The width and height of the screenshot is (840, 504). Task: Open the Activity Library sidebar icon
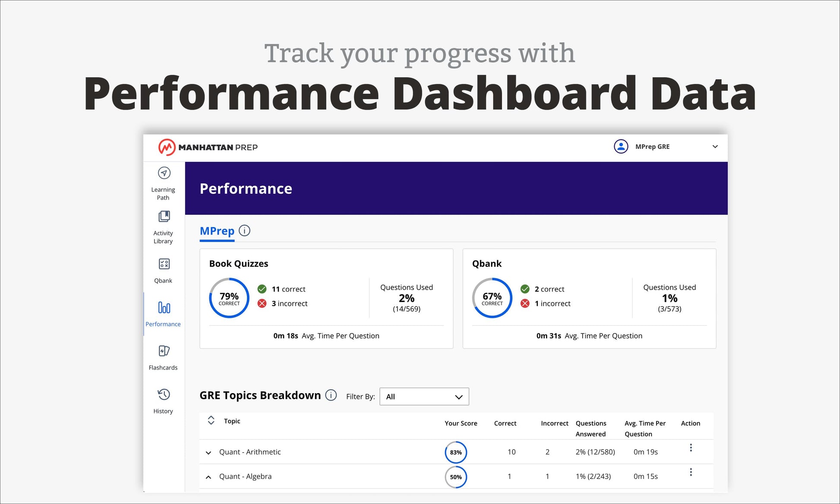pos(164,216)
